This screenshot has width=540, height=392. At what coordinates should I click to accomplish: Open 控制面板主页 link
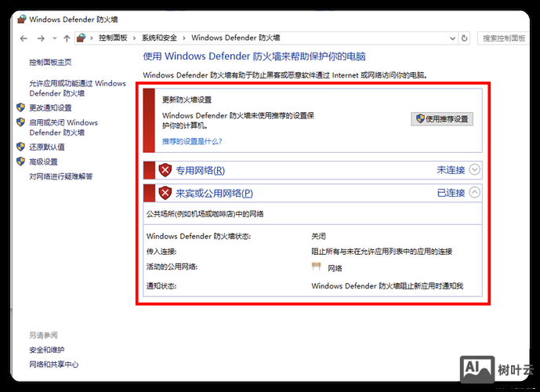pos(50,63)
